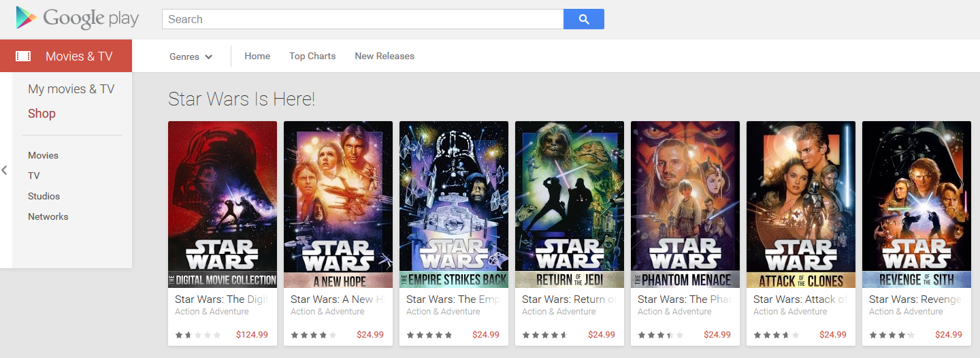Browse the Movies category in sidebar
The height and width of the screenshot is (358, 980).
[x=43, y=155]
